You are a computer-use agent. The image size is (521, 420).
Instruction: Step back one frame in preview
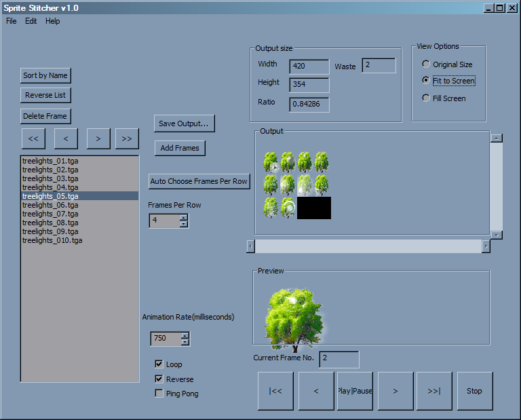click(316, 391)
